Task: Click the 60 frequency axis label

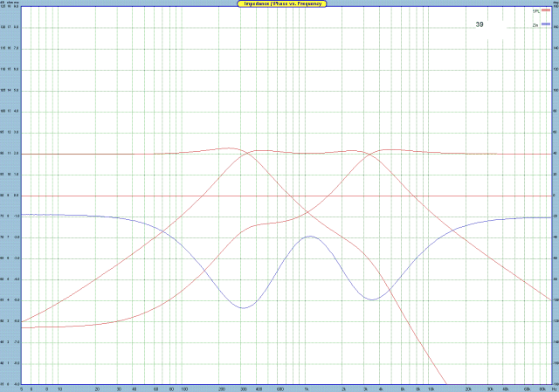Action: pos(155,389)
